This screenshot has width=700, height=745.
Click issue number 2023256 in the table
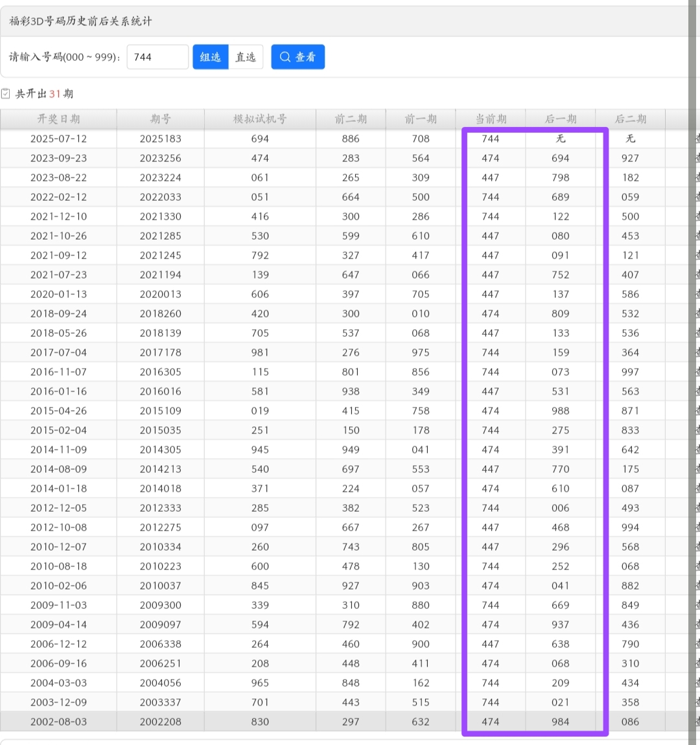[x=160, y=158]
